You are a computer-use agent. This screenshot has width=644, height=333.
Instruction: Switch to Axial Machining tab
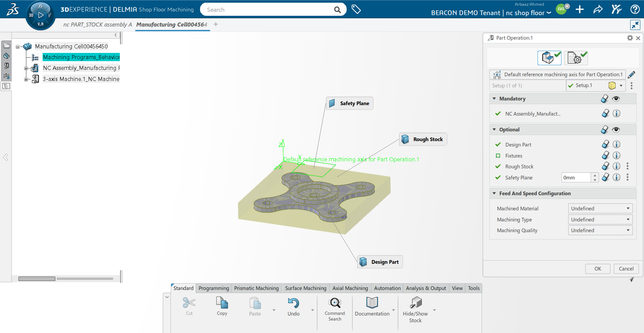pyautogui.click(x=350, y=288)
